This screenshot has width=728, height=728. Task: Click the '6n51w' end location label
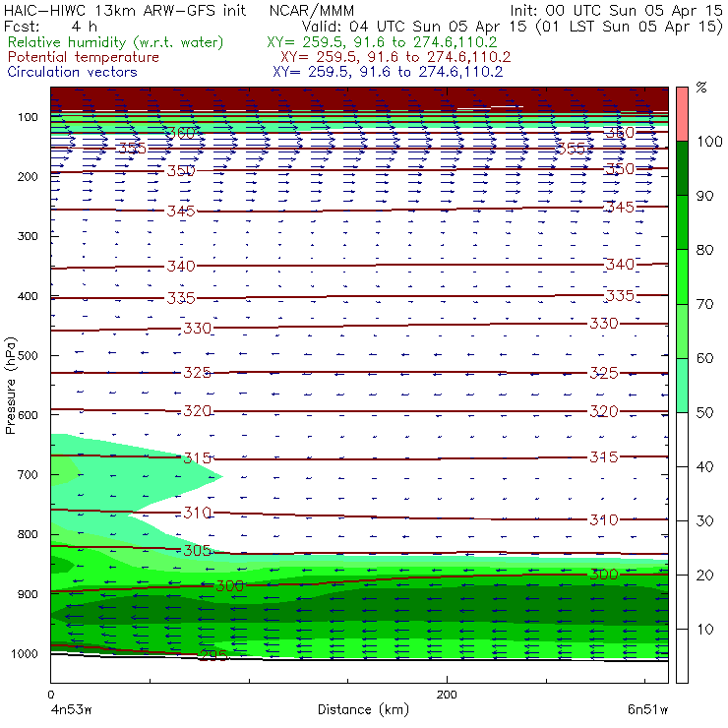[647, 710]
